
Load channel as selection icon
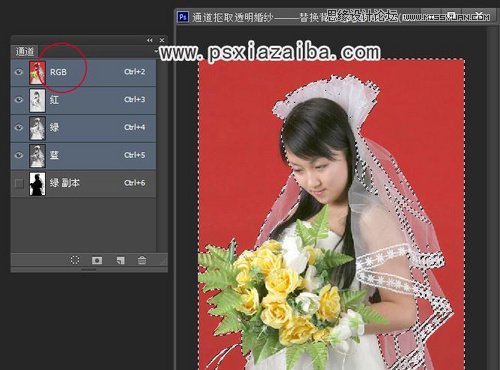pos(75,260)
